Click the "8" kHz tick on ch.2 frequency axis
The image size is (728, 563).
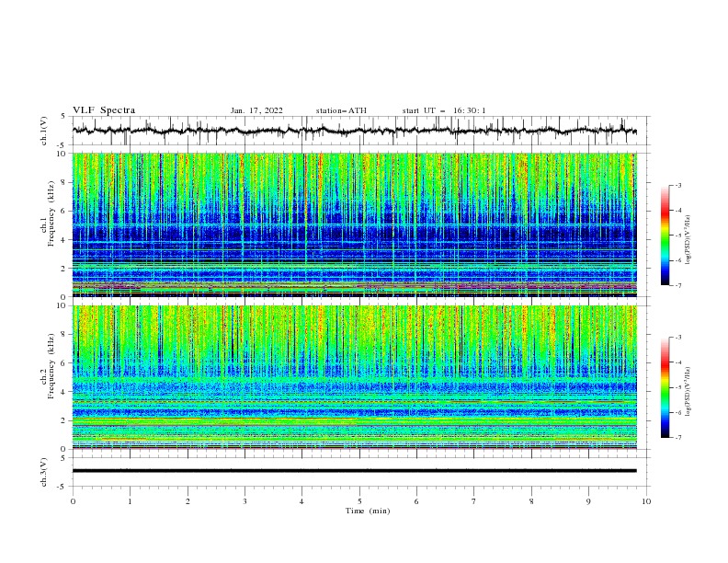[x=65, y=334]
